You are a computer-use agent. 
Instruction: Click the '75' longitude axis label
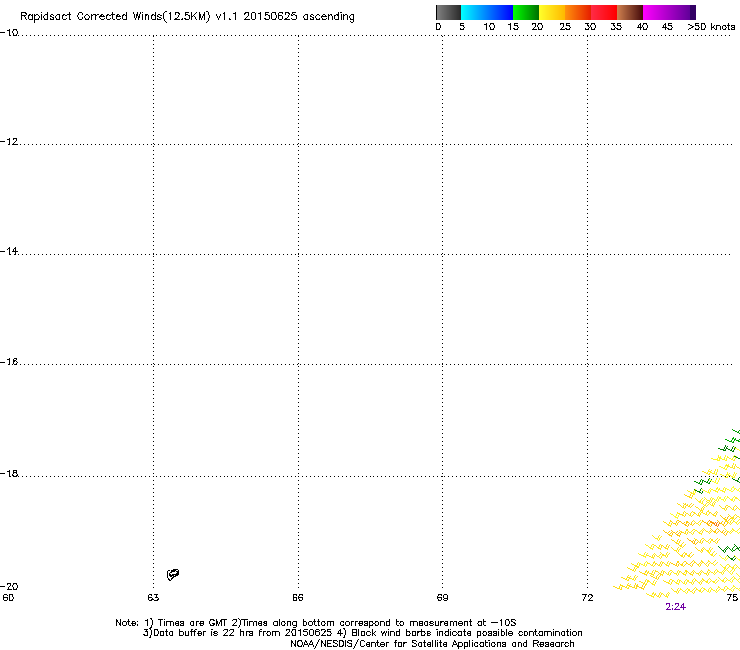732,598
